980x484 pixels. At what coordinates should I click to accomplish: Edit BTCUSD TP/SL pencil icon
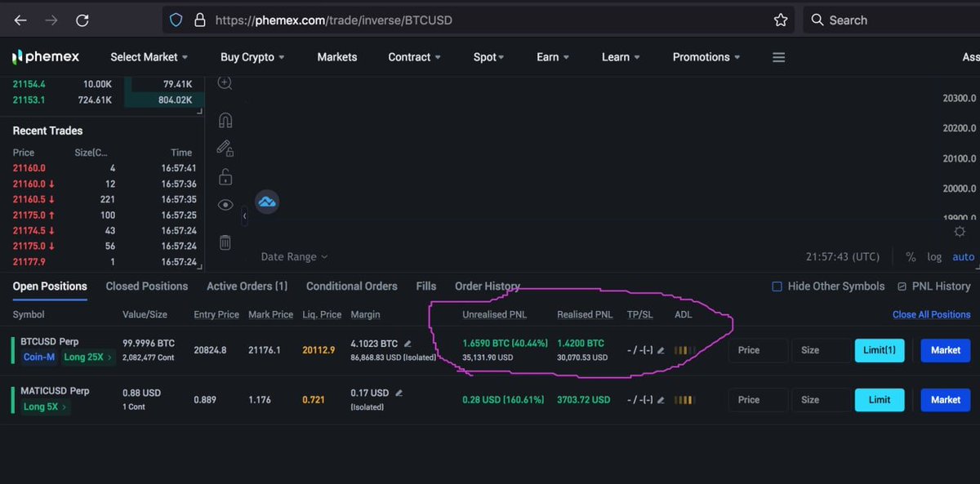[x=661, y=350]
